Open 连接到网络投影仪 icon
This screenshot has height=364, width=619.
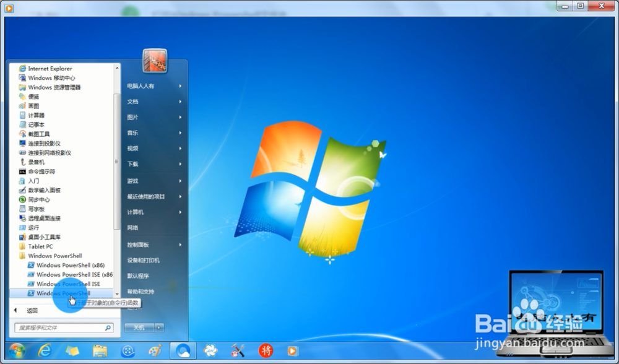point(22,153)
